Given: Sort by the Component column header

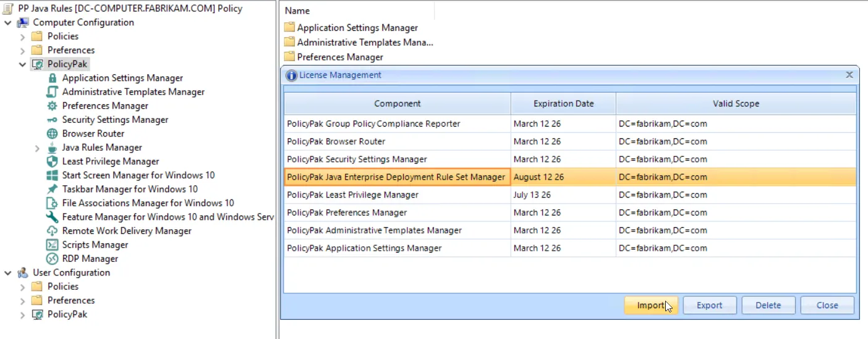Looking at the screenshot, I should tap(398, 104).
